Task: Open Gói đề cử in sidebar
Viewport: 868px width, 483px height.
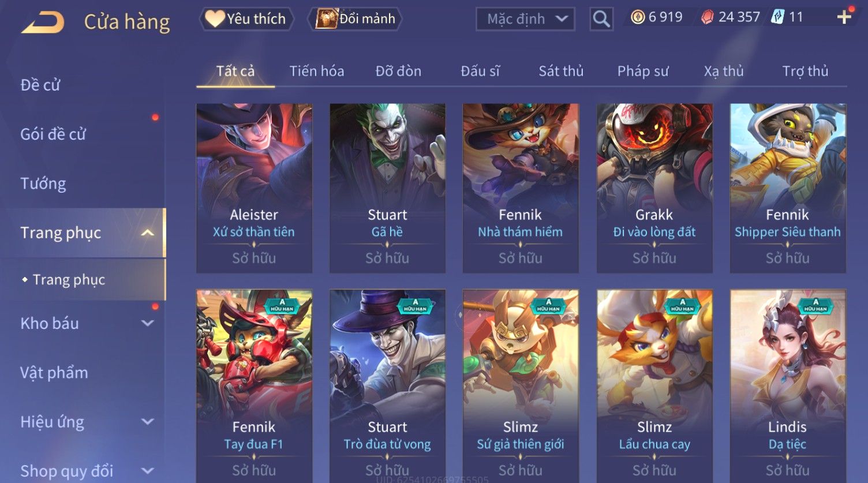Action: [x=53, y=134]
